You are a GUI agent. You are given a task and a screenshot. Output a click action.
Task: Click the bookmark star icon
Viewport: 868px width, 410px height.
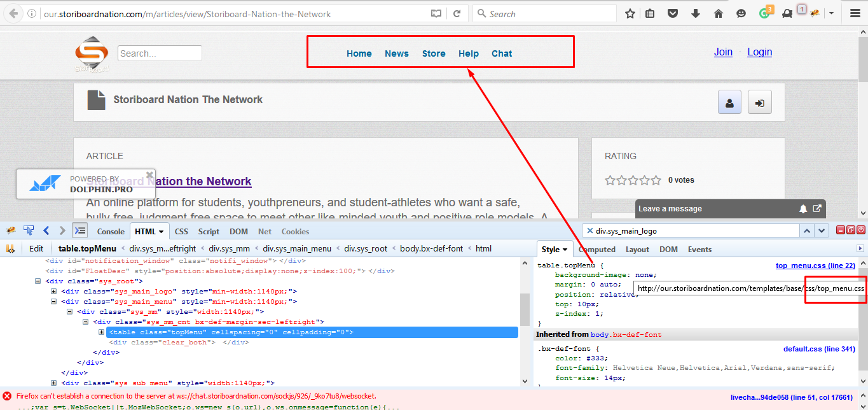coord(630,13)
